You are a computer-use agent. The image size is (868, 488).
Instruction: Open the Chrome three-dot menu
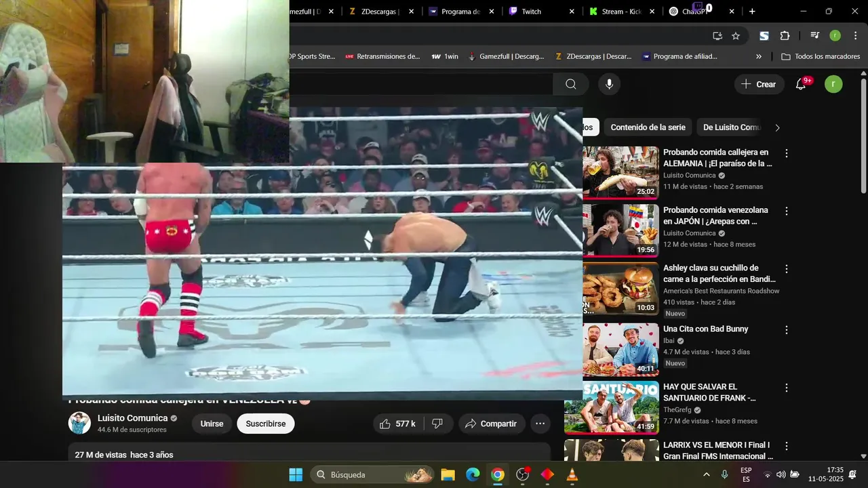click(x=855, y=36)
